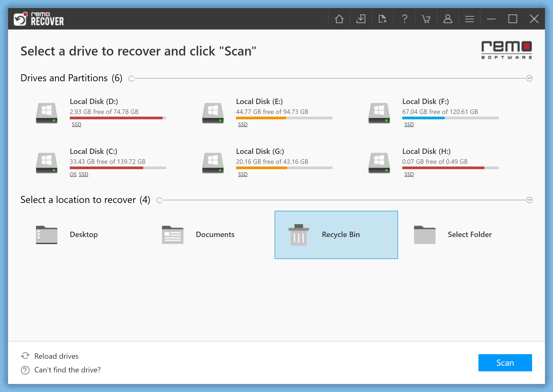Click the Select Folder icon
Viewport: 553px width, 392px height.
[425, 235]
